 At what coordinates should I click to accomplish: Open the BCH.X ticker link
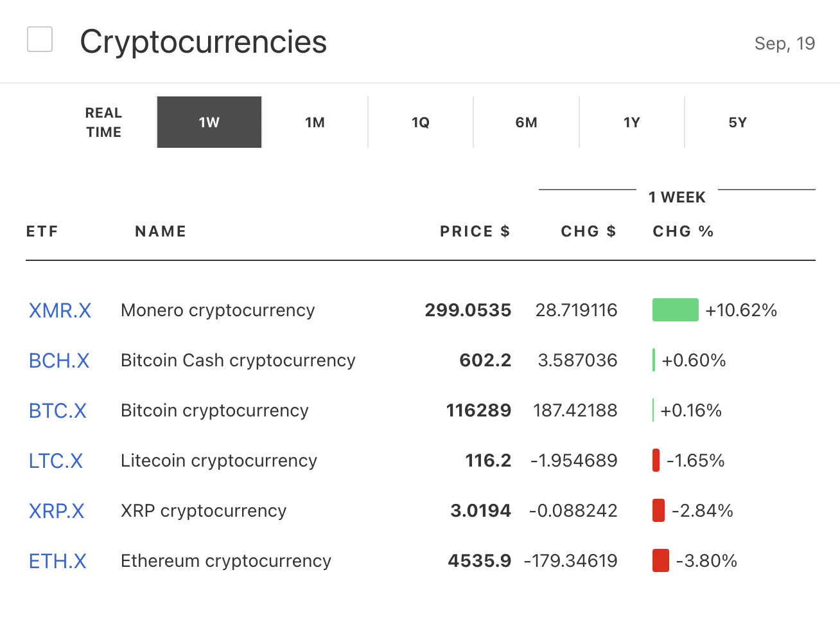coord(59,361)
